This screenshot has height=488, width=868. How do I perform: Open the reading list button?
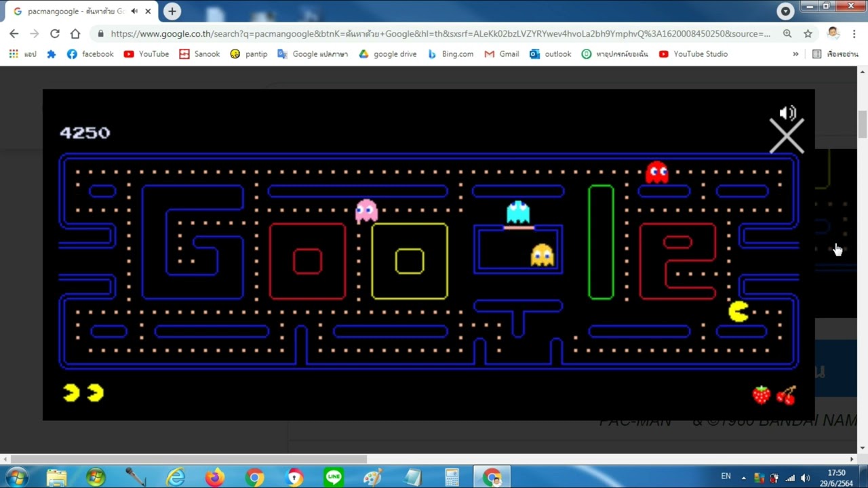tap(835, 54)
